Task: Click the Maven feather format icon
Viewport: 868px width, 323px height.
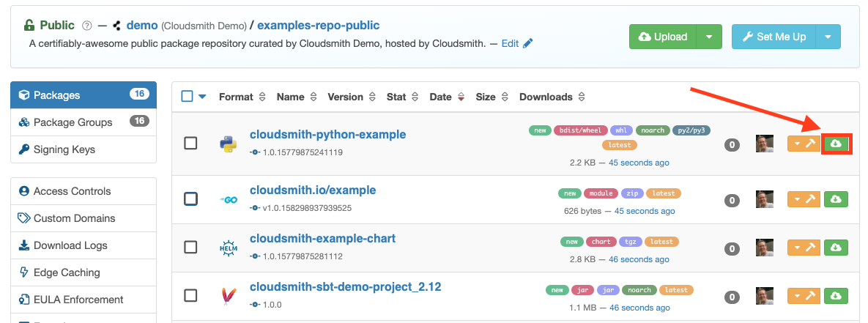Action: tap(228, 296)
